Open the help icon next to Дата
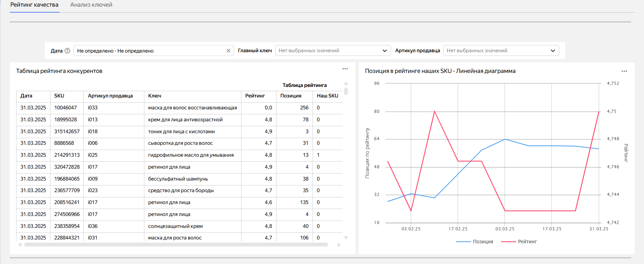The height and width of the screenshot is (264, 644). tap(67, 51)
